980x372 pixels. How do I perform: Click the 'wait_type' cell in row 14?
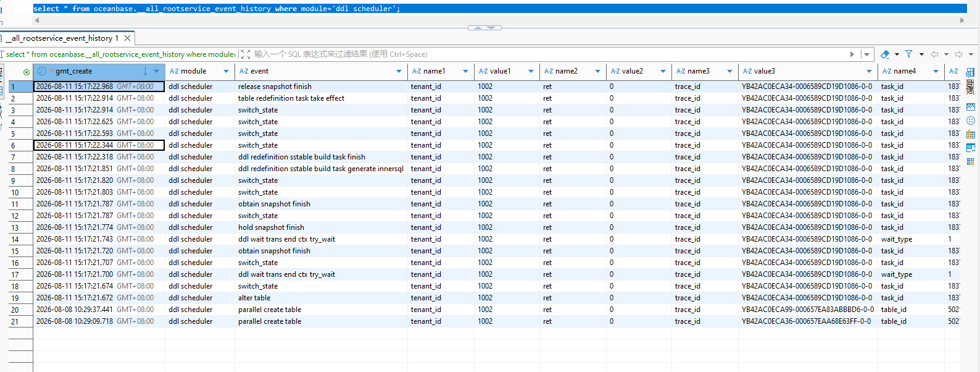tap(911, 240)
